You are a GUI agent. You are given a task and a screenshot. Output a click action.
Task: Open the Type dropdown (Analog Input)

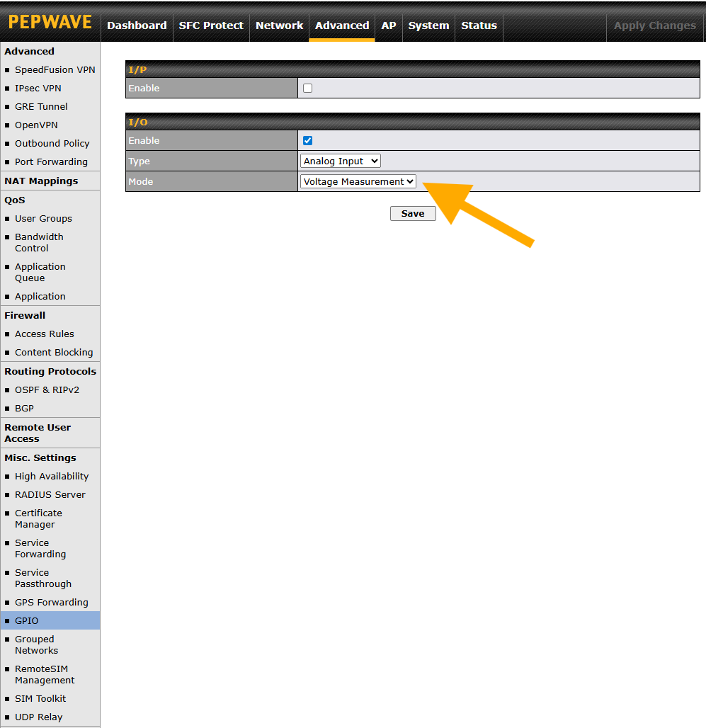tap(341, 161)
